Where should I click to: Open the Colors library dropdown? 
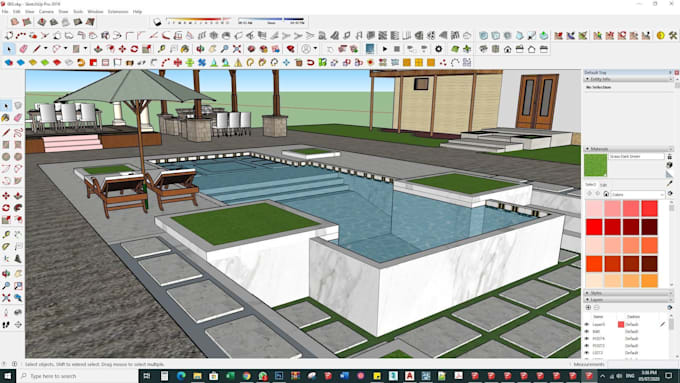[638, 194]
